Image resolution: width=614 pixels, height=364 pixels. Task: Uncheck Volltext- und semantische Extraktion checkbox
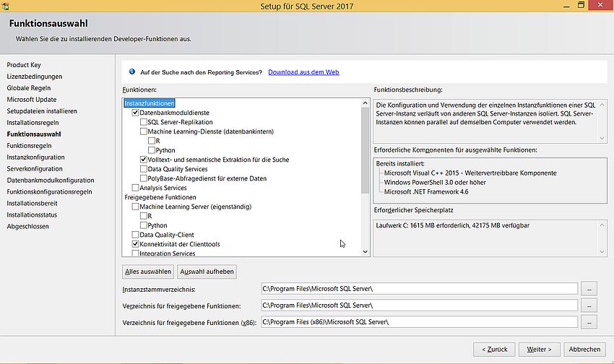coord(143,160)
